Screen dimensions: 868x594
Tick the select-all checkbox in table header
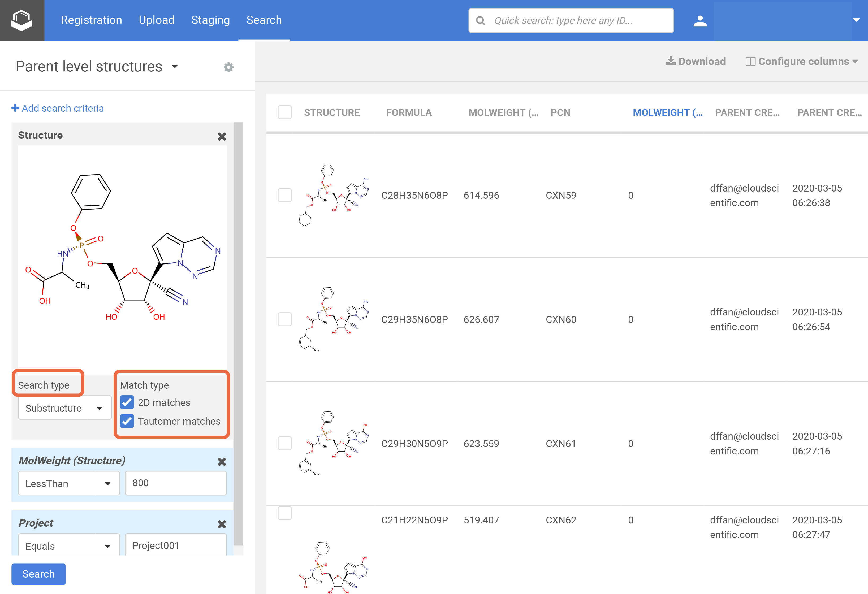tap(285, 112)
